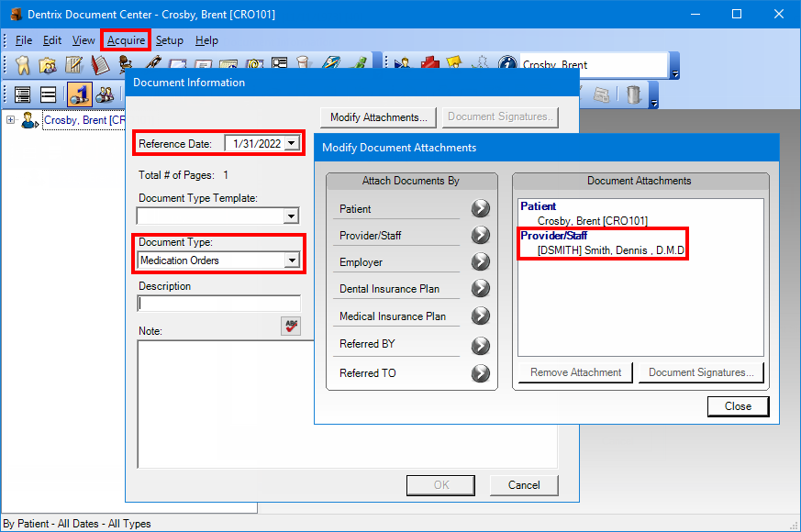This screenshot has width=801, height=532.
Task: Select the DSMITH Smith, Dennis attachment entry
Action: click(x=611, y=250)
